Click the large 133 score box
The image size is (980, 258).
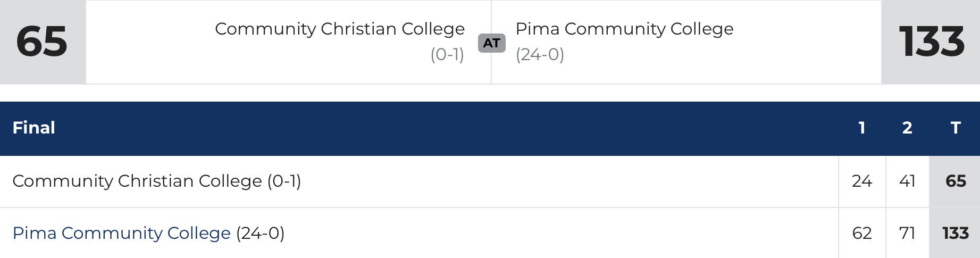point(931,41)
